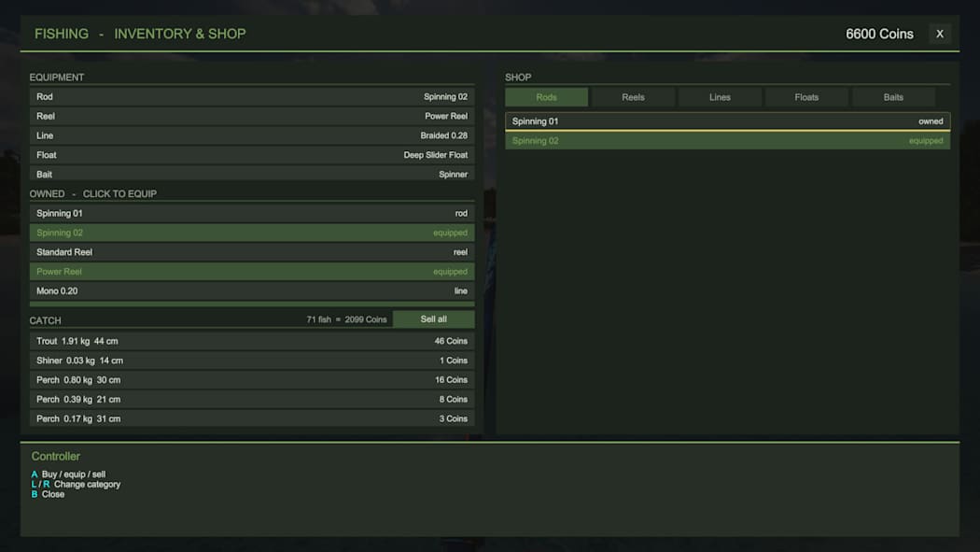Select the Floats shop category
This screenshot has height=552, width=980.
click(806, 97)
